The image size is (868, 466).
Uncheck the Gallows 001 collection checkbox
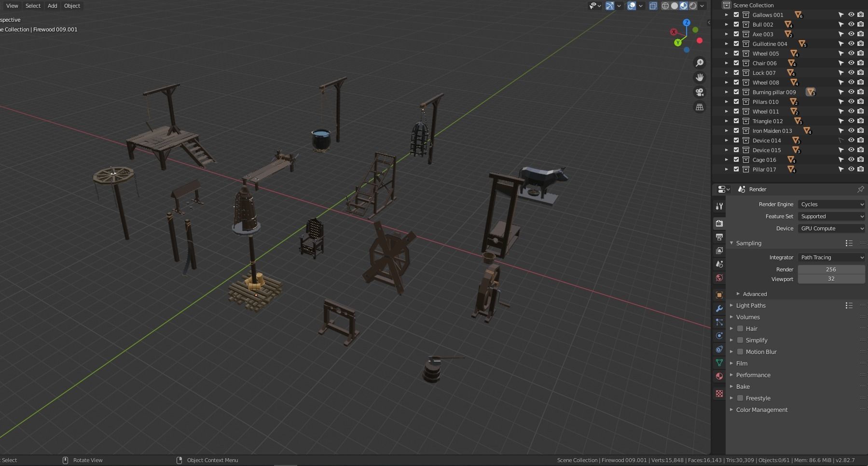pos(736,15)
